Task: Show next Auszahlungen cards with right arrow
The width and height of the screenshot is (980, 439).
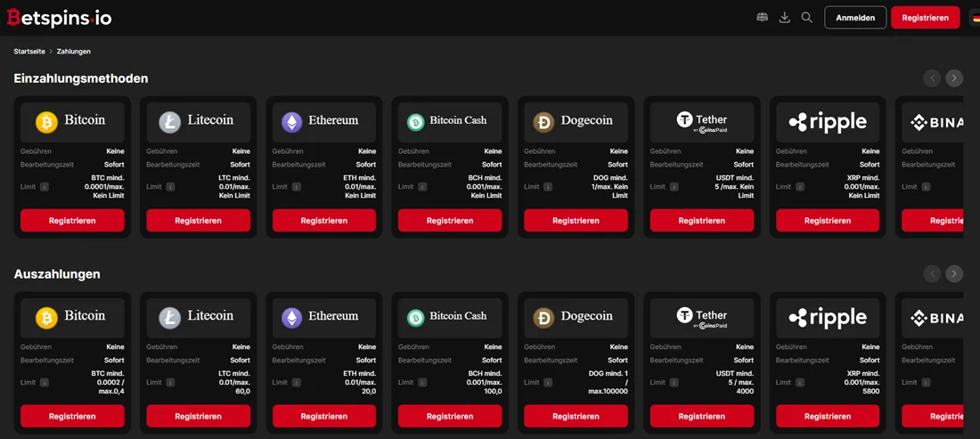Action: point(954,273)
